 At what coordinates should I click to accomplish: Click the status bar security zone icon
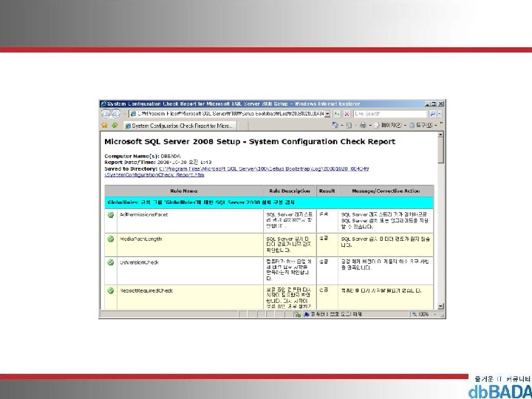point(307,315)
